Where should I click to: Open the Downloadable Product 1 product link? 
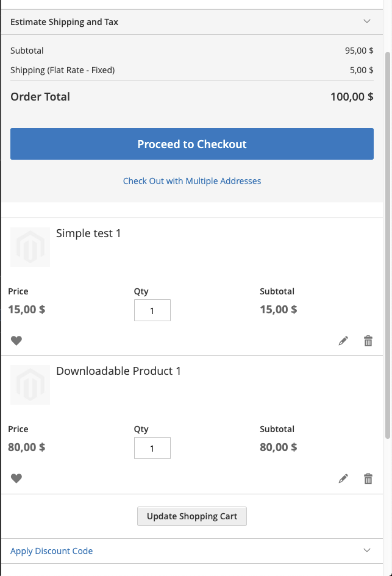pyautogui.click(x=118, y=371)
